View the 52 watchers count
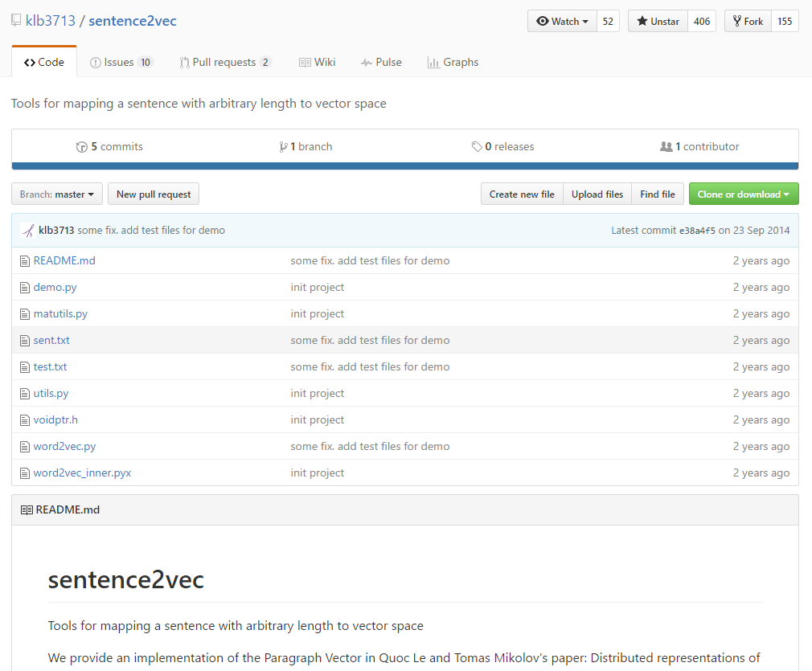Viewport: 812px width, 671px height. [x=608, y=21]
